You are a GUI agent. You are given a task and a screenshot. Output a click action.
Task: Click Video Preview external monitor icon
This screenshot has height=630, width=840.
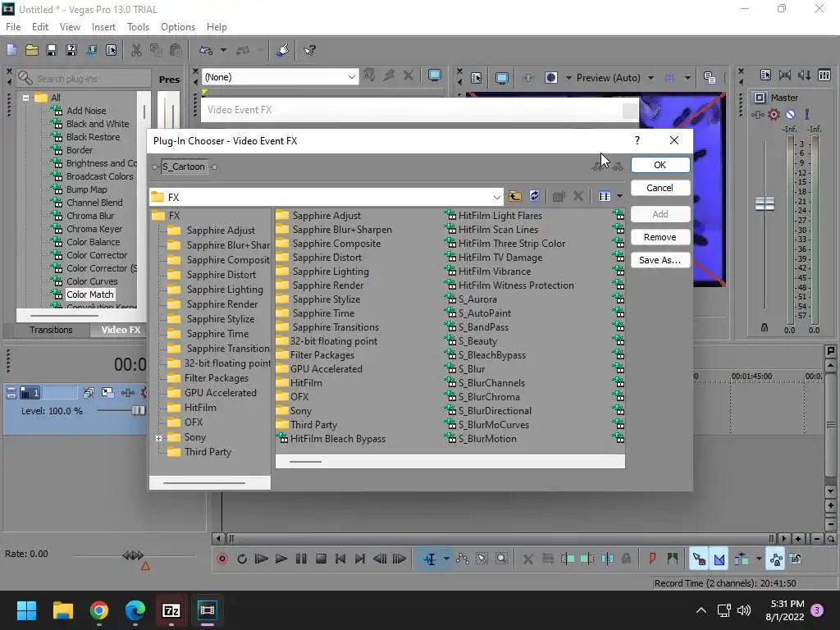click(x=502, y=78)
